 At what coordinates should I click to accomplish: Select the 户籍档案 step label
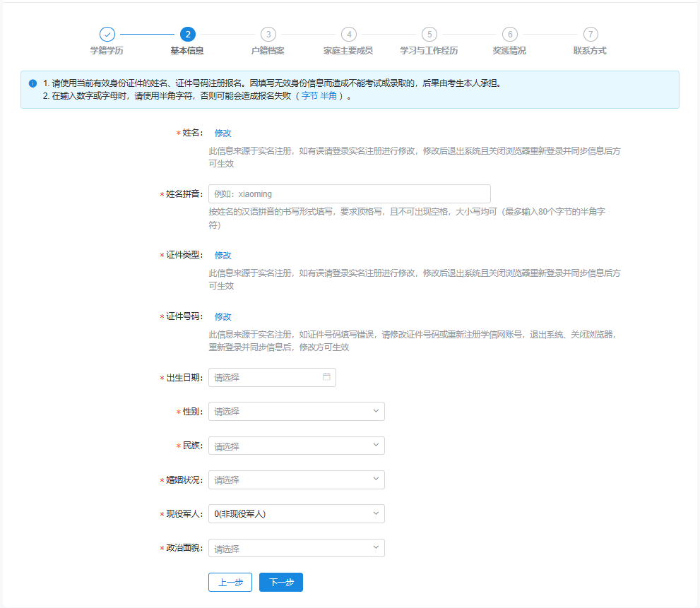[x=268, y=50]
